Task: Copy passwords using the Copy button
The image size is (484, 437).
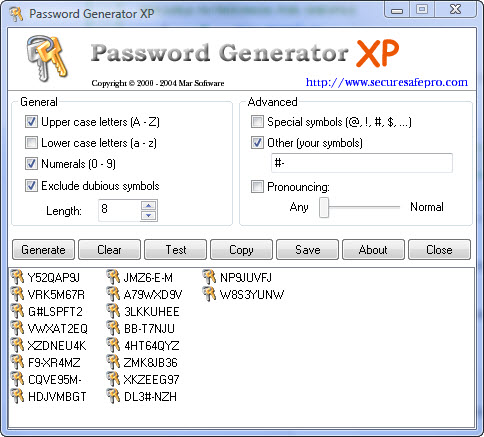Action: 241,250
